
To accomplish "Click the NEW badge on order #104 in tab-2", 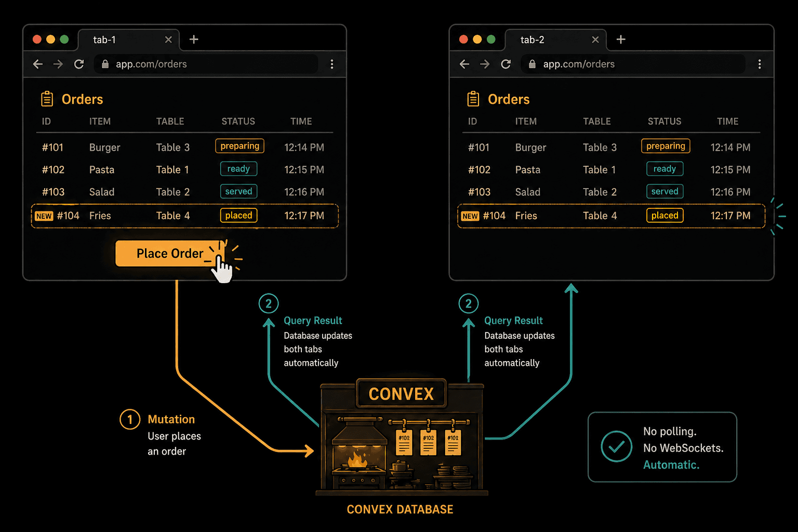I will [x=470, y=216].
